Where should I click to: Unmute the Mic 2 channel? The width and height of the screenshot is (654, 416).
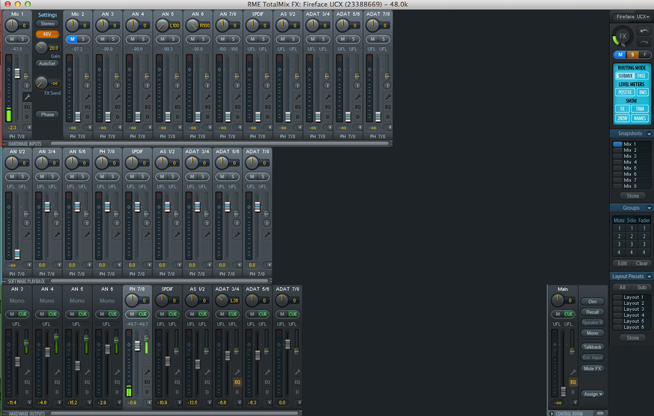click(x=72, y=39)
